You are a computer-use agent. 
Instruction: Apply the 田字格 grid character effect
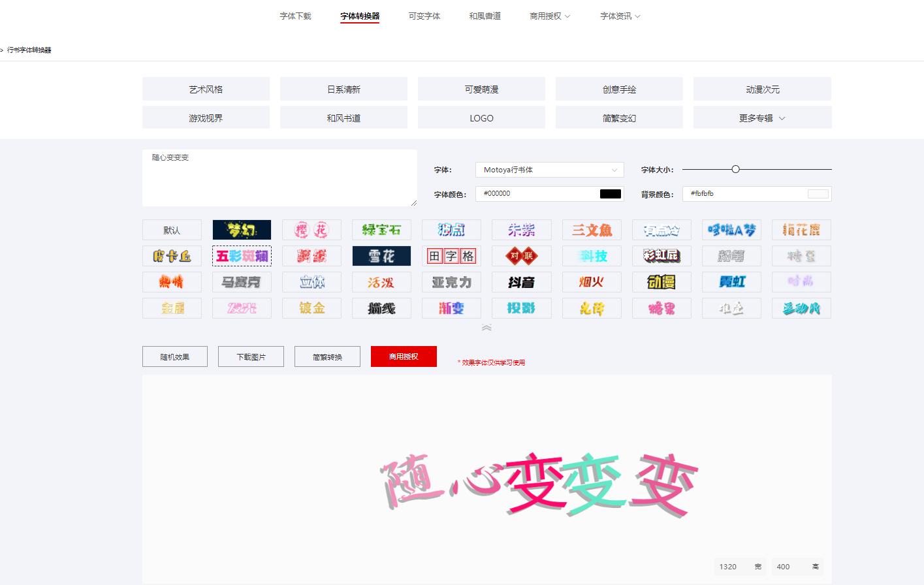coord(451,256)
